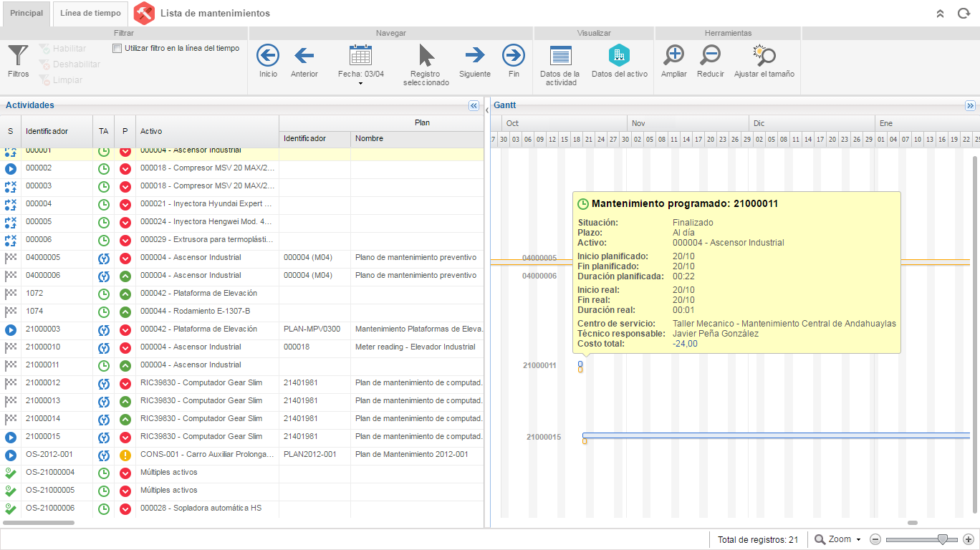Screen dimensions: 980x550
Task: Go to Inicio navigation arrow
Action: 268,55
